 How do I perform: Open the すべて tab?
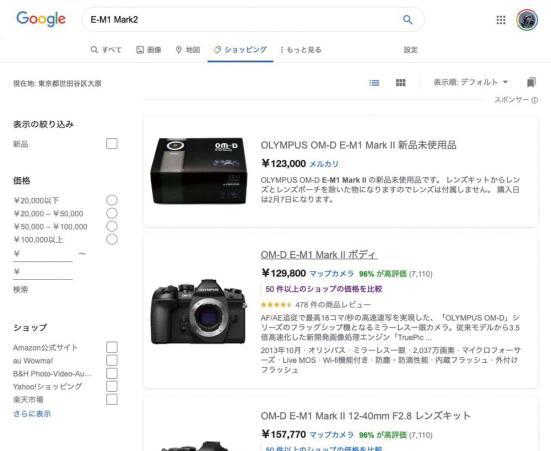pos(106,50)
